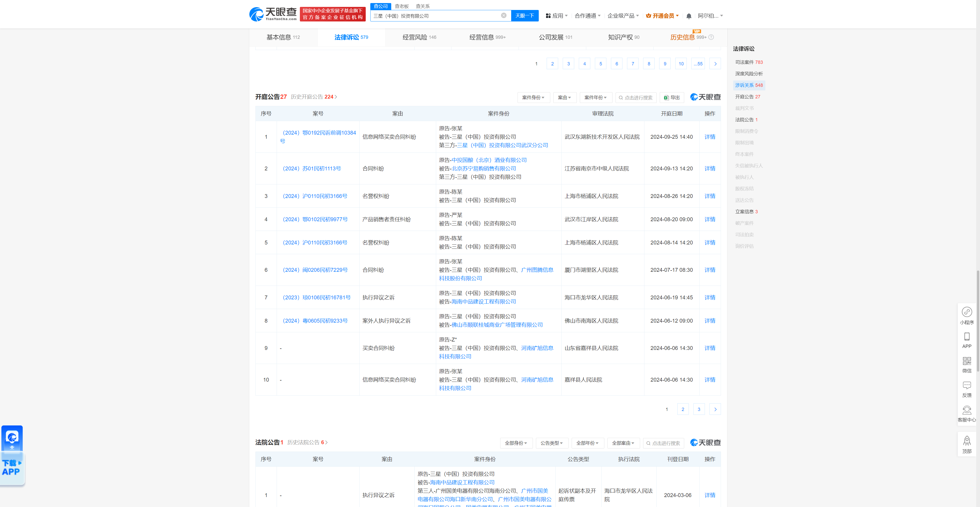Switch to the 基本信息 tab
The image size is (980, 507).
click(x=283, y=37)
